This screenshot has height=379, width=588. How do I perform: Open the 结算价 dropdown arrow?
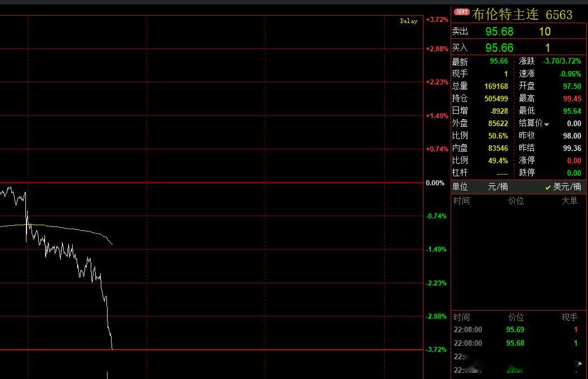coord(547,124)
